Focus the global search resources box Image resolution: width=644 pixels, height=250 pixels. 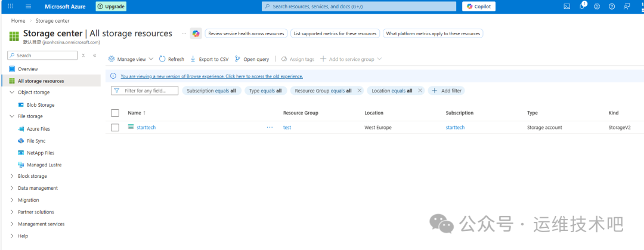[x=359, y=7]
